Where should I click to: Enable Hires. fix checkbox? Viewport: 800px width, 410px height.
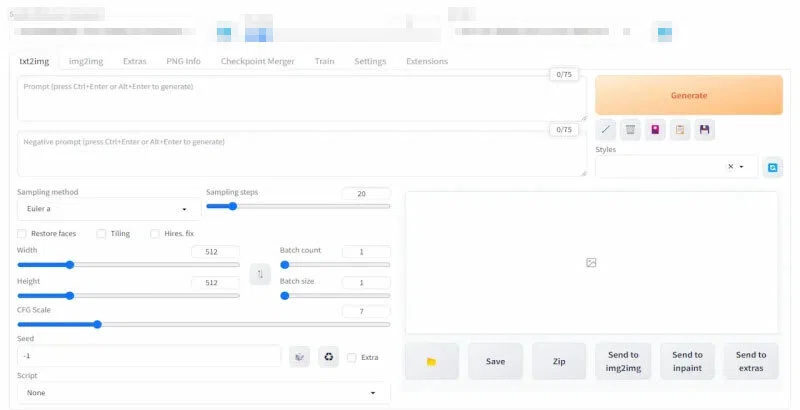point(155,234)
